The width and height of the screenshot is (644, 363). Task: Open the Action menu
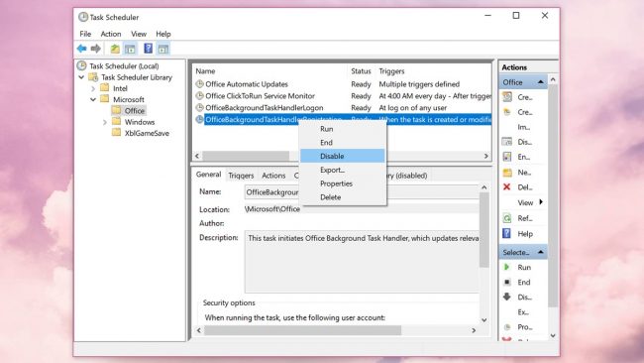click(111, 34)
